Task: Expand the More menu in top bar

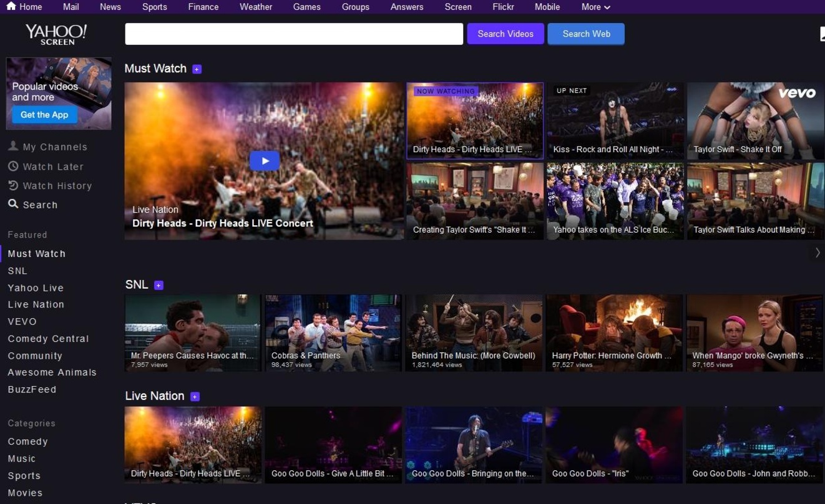Action: 595,7
